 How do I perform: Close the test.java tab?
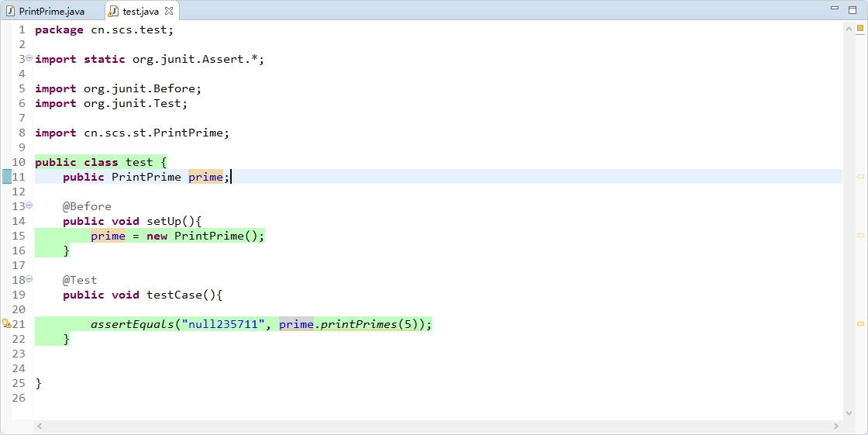point(169,11)
